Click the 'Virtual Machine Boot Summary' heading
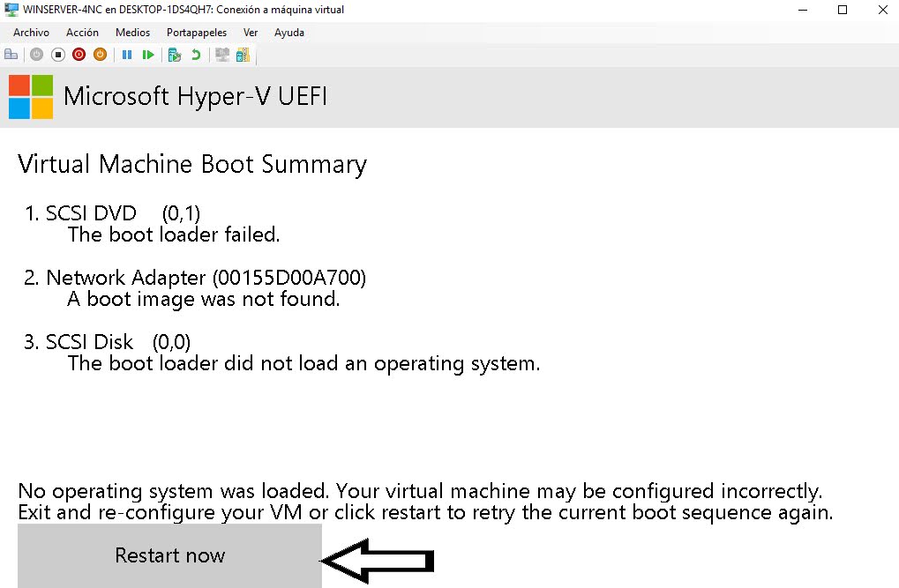The width and height of the screenshot is (899, 588). click(192, 165)
